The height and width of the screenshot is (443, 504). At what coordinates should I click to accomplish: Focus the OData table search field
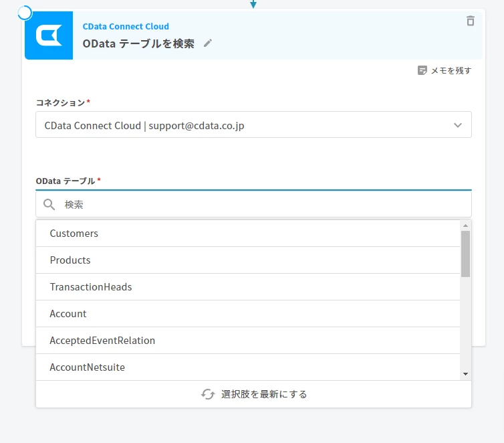tap(253, 204)
